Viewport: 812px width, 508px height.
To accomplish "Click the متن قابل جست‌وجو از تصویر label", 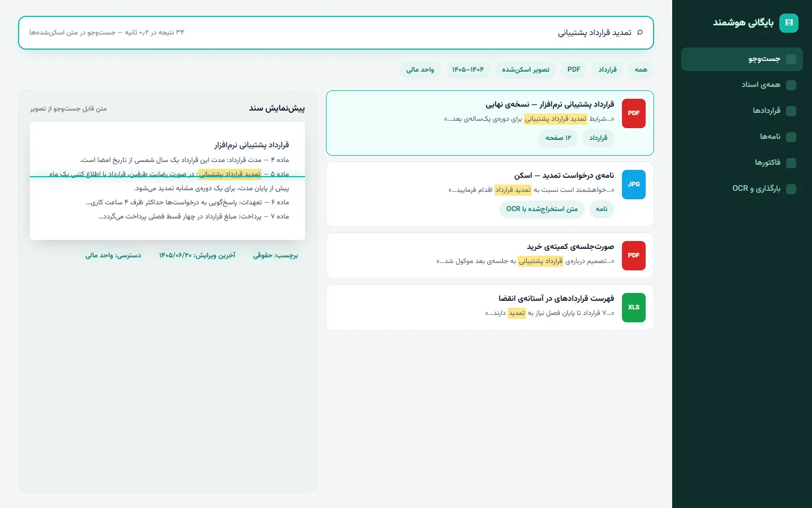I will pyautogui.click(x=68, y=108).
